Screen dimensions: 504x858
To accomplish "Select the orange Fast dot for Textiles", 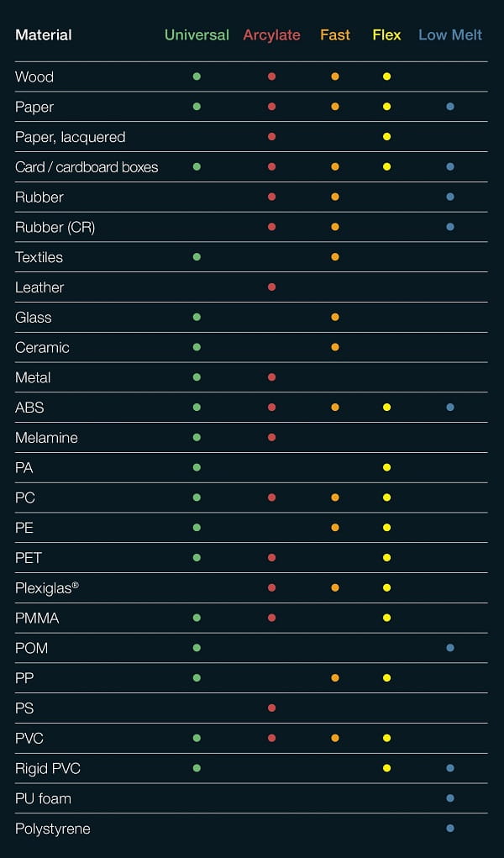I will [x=335, y=257].
